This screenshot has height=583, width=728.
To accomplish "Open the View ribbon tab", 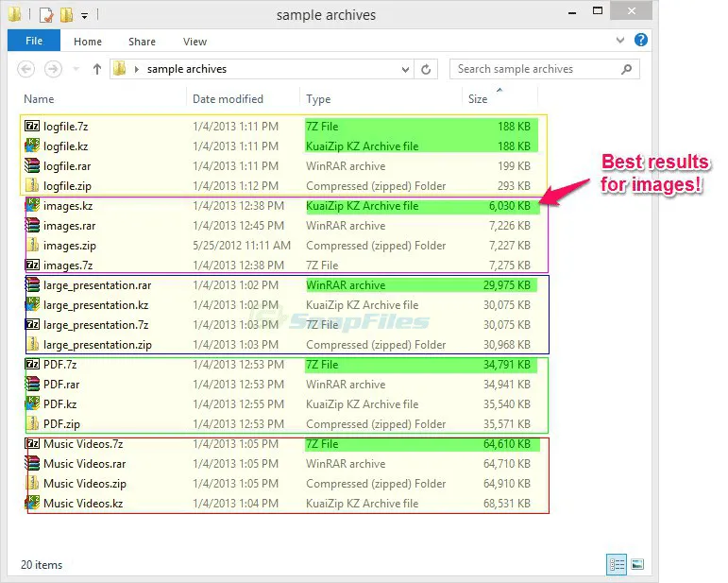I will [x=195, y=42].
